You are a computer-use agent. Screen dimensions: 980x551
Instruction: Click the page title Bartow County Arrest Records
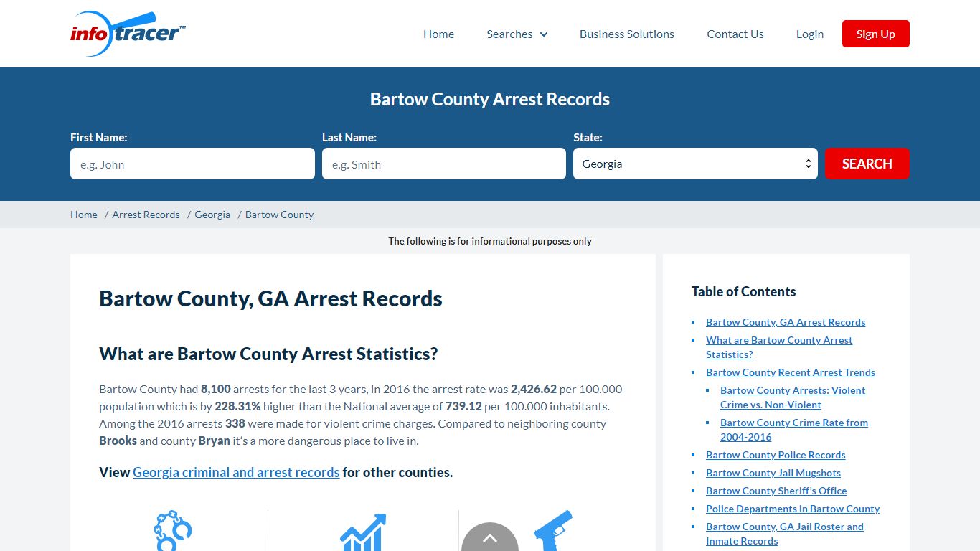(490, 99)
